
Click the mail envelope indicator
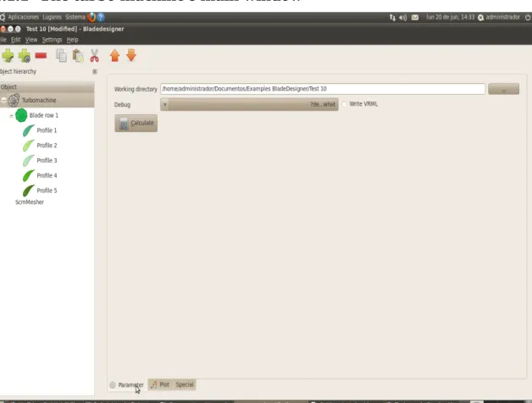point(415,17)
